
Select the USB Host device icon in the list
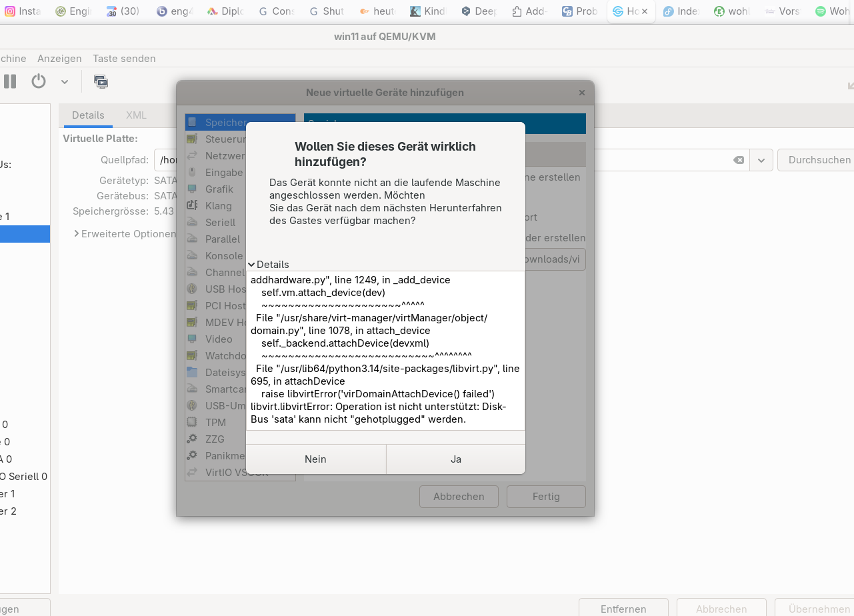(x=192, y=289)
